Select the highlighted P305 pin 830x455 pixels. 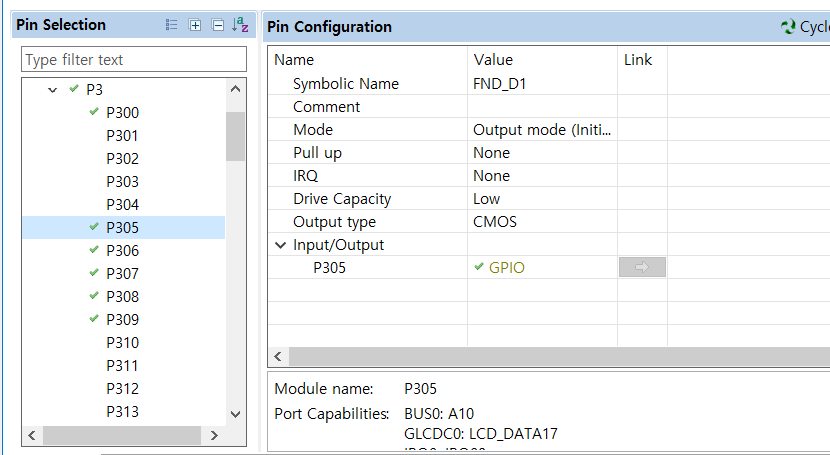[122, 228]
